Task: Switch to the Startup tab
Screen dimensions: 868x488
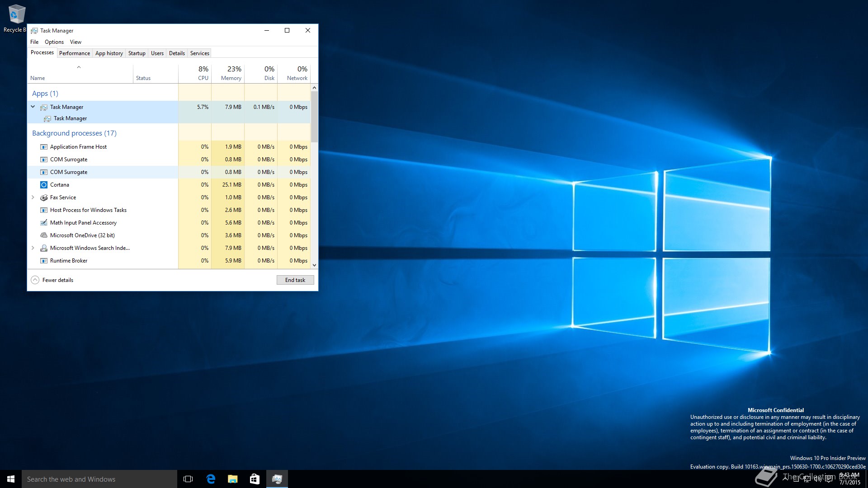Action: click(x=137, y=53)
